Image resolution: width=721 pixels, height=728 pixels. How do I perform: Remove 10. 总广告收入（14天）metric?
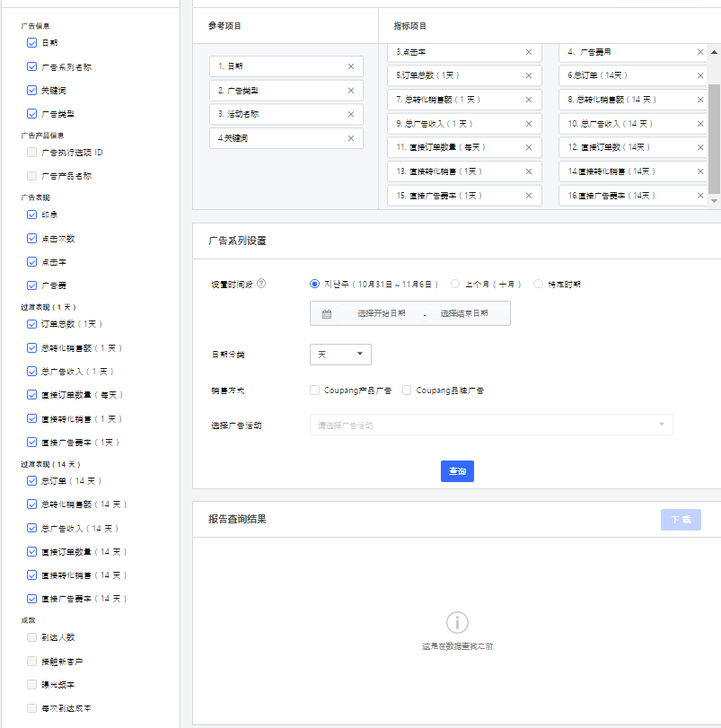(x=700, y=124)
